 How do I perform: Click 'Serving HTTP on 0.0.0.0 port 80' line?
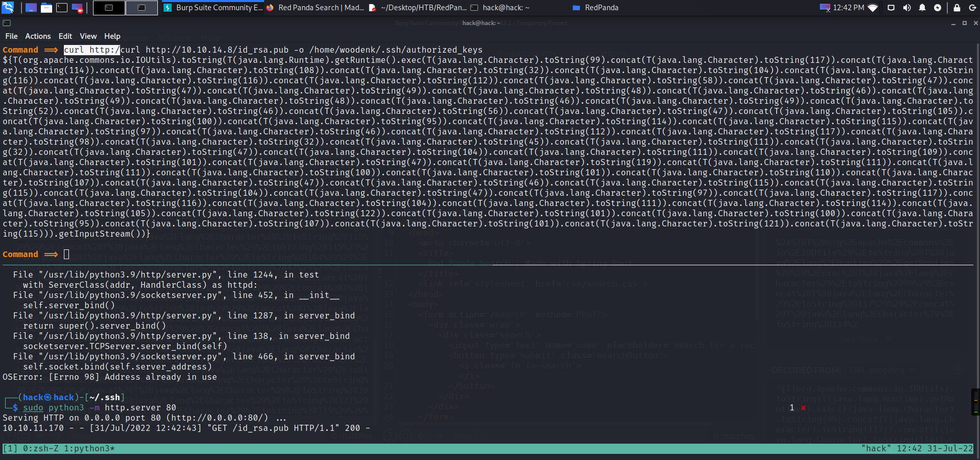coord(144,418)
